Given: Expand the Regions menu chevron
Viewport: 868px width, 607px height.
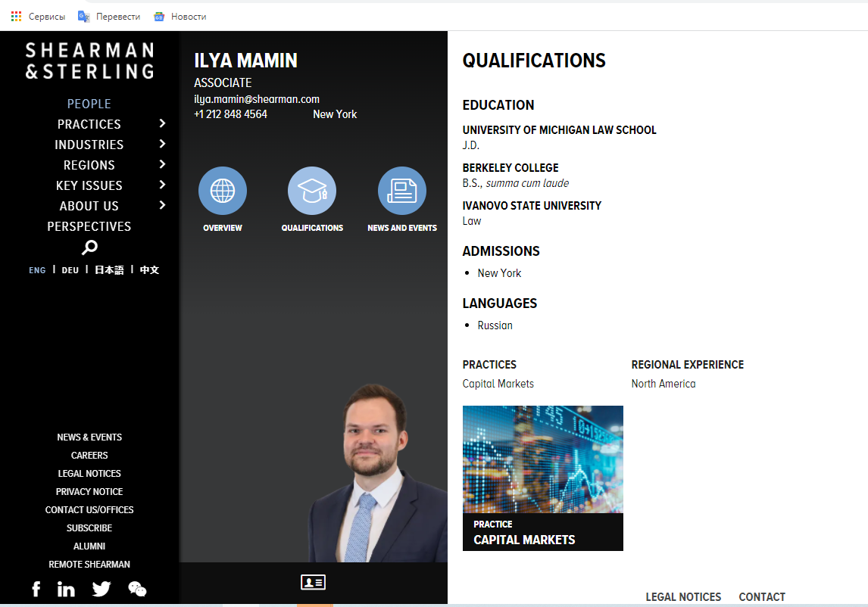Looking at the screenshot, I should [162, 164].
